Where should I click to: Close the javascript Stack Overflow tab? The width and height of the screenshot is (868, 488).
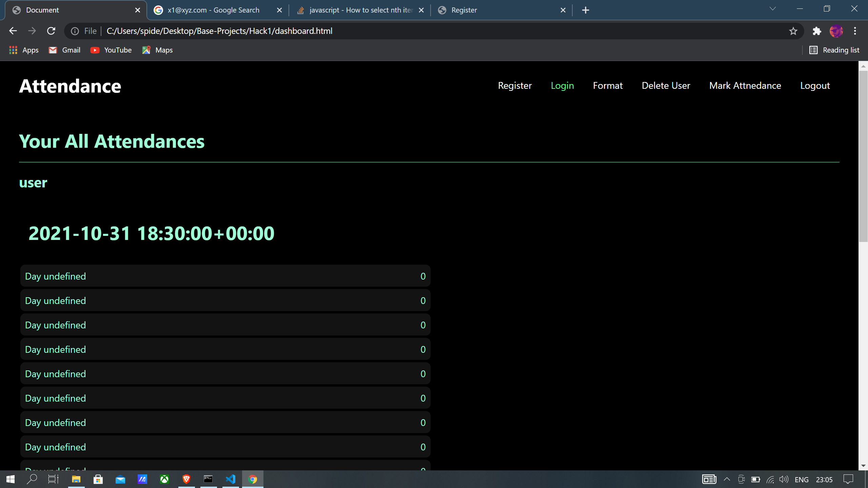(x=421, y=10)
